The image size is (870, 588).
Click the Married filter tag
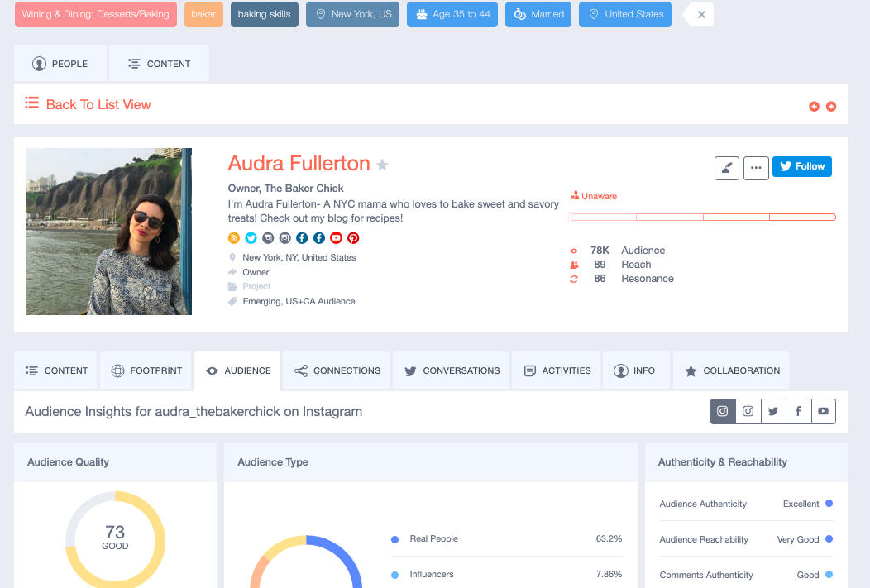point(538,14)
